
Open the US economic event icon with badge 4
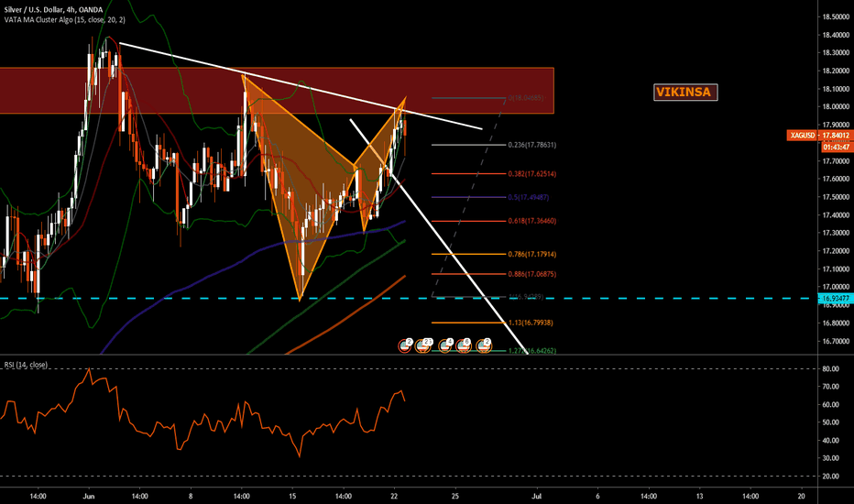coord(445,345)
